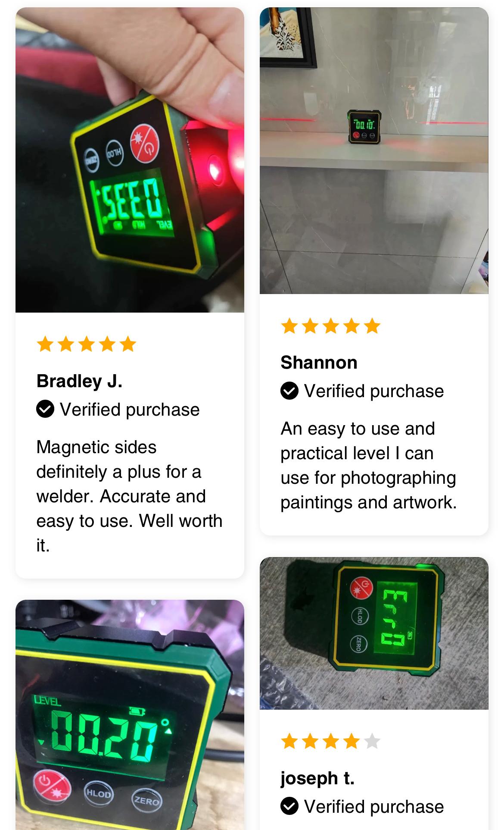Select the reviewer name Shannon
504x830 pixels.
tap(319, 363)
